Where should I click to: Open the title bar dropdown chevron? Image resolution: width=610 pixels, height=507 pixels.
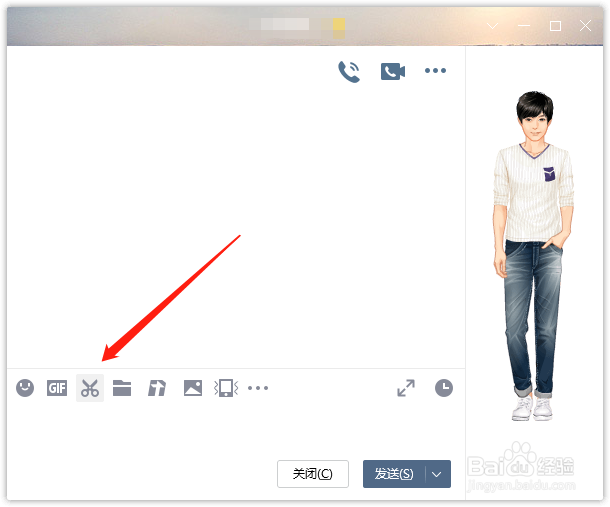493,26
